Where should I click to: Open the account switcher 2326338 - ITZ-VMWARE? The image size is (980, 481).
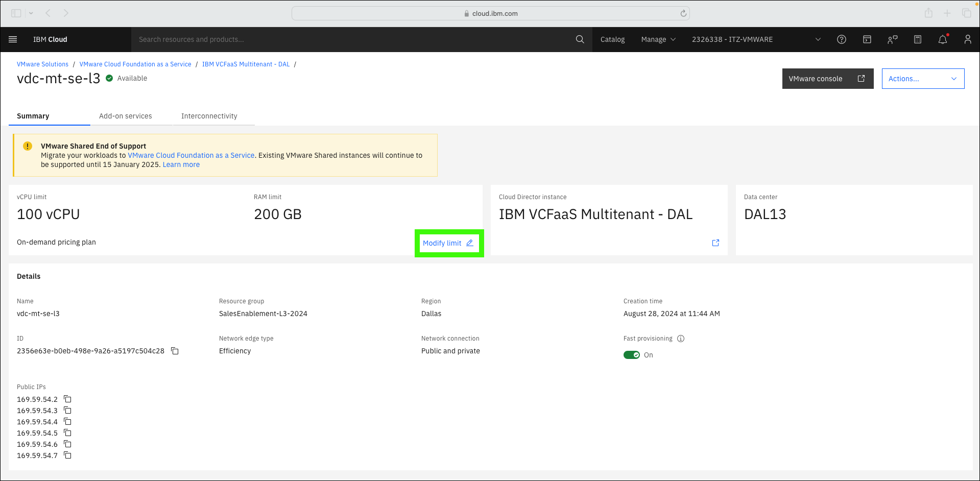coord(756,39)
